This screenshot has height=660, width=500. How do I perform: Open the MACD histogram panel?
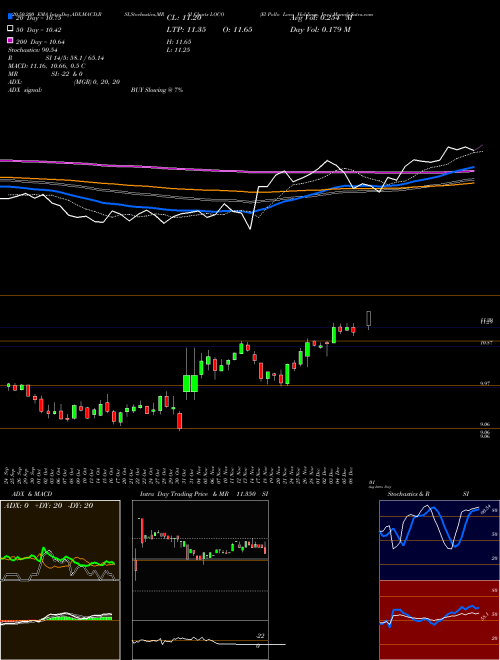point(60,620)
